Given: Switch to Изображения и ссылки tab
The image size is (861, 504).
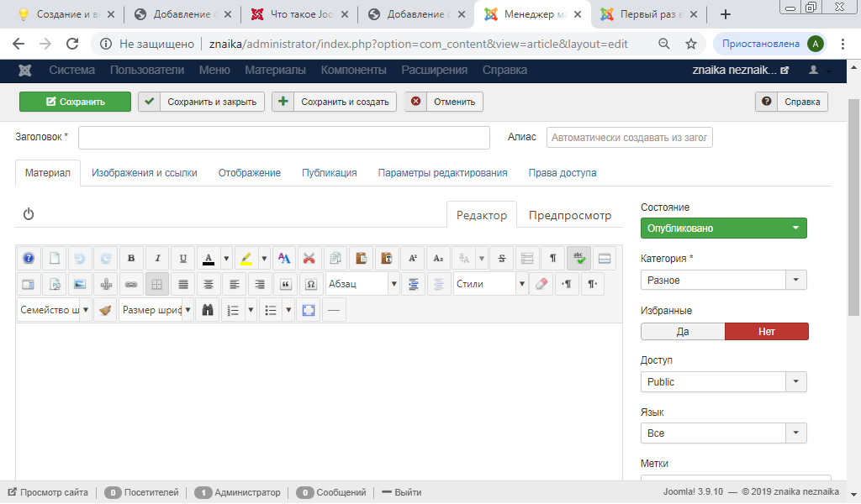Looking at the screenshot, I should (145, 173).
